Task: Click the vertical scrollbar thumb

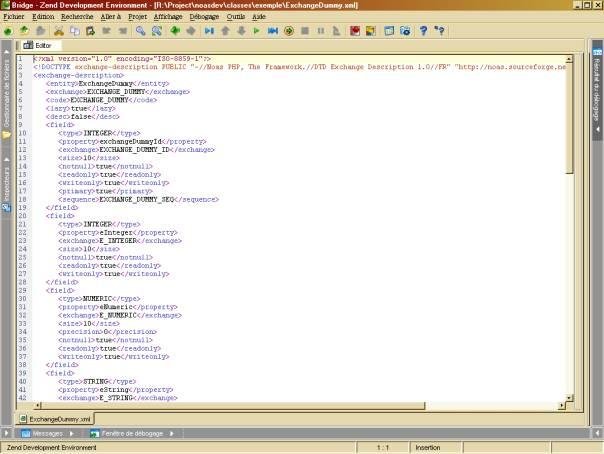Action: coord(569,118)
